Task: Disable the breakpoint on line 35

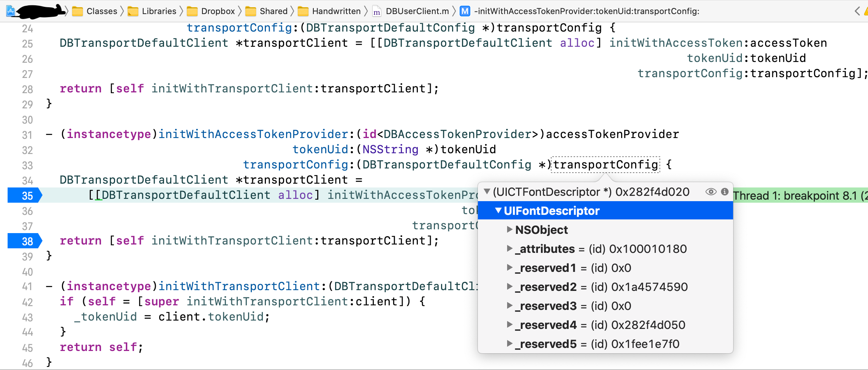Action: [25, 195]
